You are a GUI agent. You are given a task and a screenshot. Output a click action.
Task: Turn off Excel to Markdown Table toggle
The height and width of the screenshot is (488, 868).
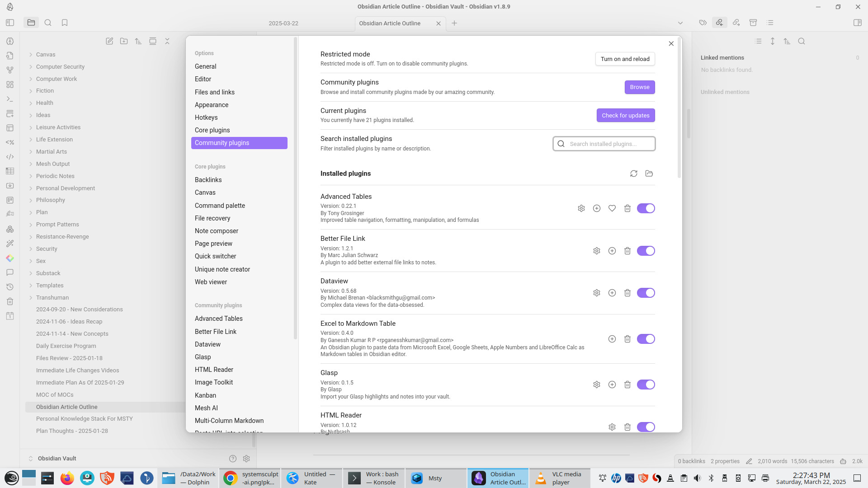[x=646, y=339]
